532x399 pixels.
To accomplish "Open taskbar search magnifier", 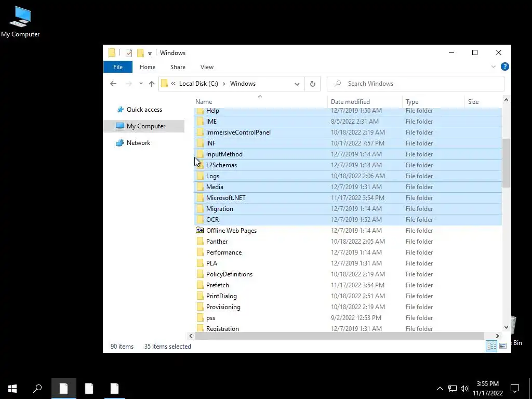I will coord(37,389).
